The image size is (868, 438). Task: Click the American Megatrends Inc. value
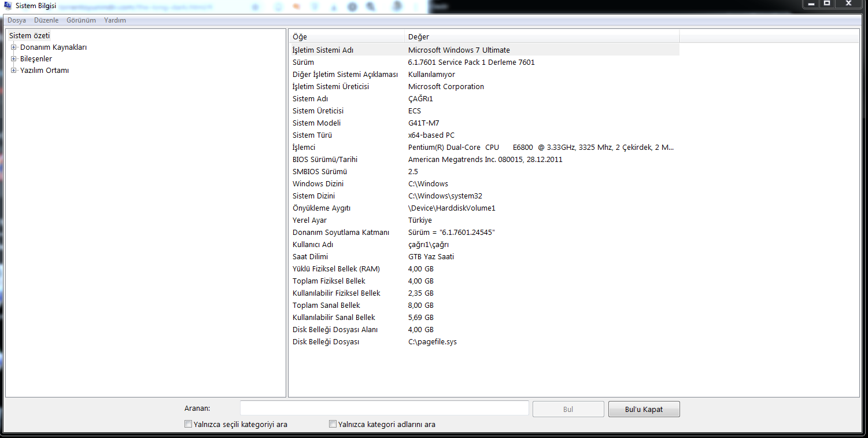(x=485, y=160)
